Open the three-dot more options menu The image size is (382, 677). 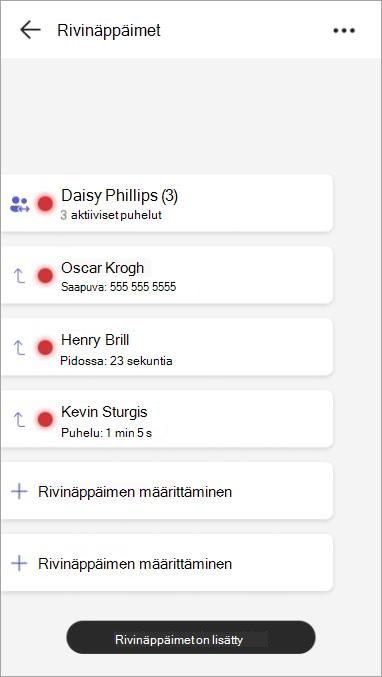(x=344, y=31)
